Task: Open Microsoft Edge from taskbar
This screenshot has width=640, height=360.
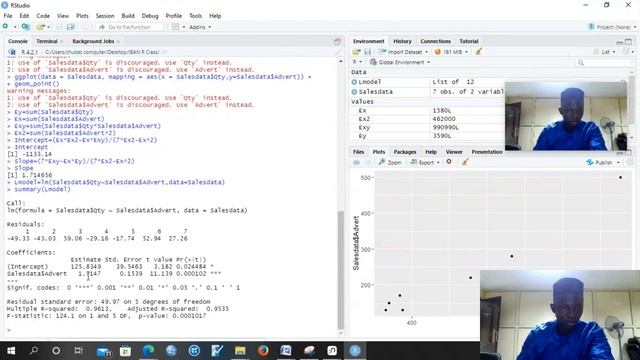Action: (x=148, y=351)
